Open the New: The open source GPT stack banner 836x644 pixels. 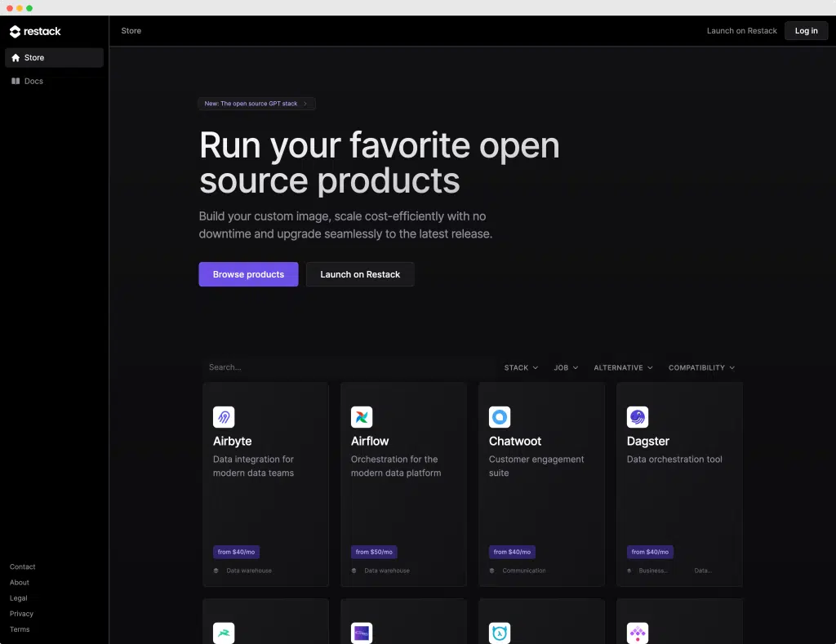point(256,104)
